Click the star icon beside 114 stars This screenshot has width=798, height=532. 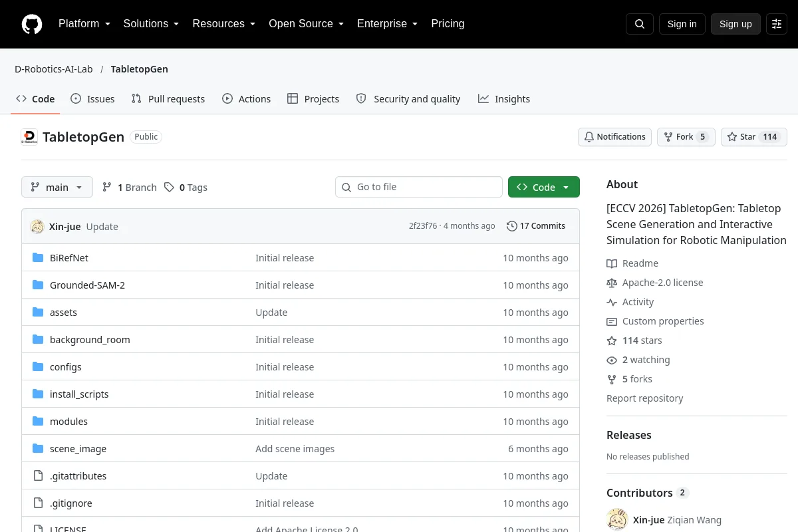(612, 341)
